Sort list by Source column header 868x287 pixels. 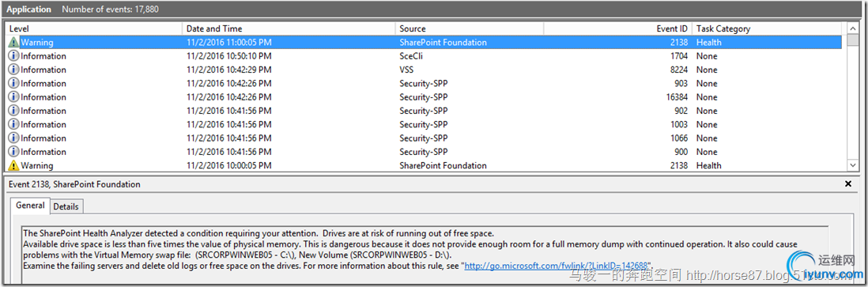click(470, 28)
